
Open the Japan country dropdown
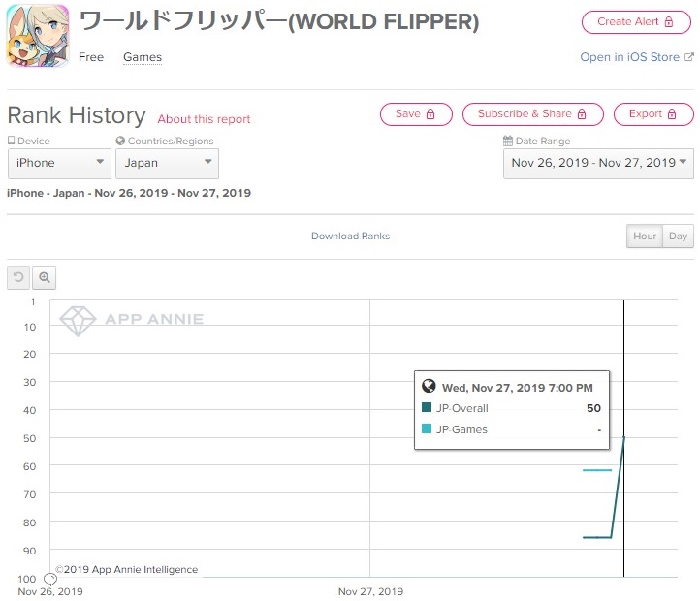tap(167, 164)
